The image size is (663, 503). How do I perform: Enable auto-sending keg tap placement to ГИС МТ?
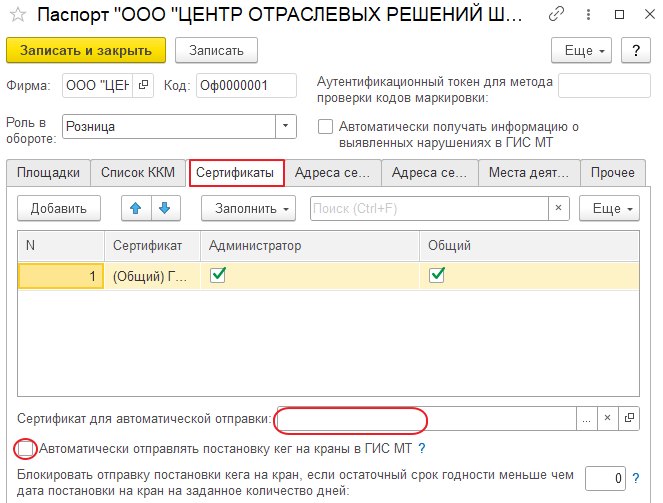pyautogui.click(x=25, y=448)
